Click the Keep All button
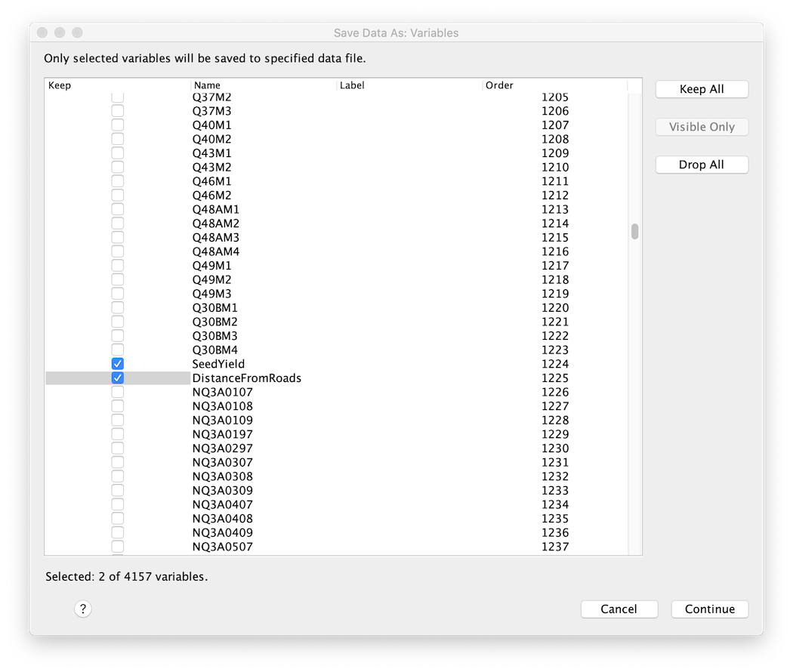The image size is (793, 672). point(702,89)
